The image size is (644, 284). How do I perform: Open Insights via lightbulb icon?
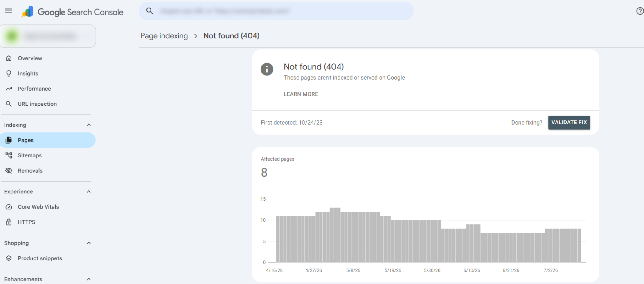pyautogui.click(x=9, y=73)
